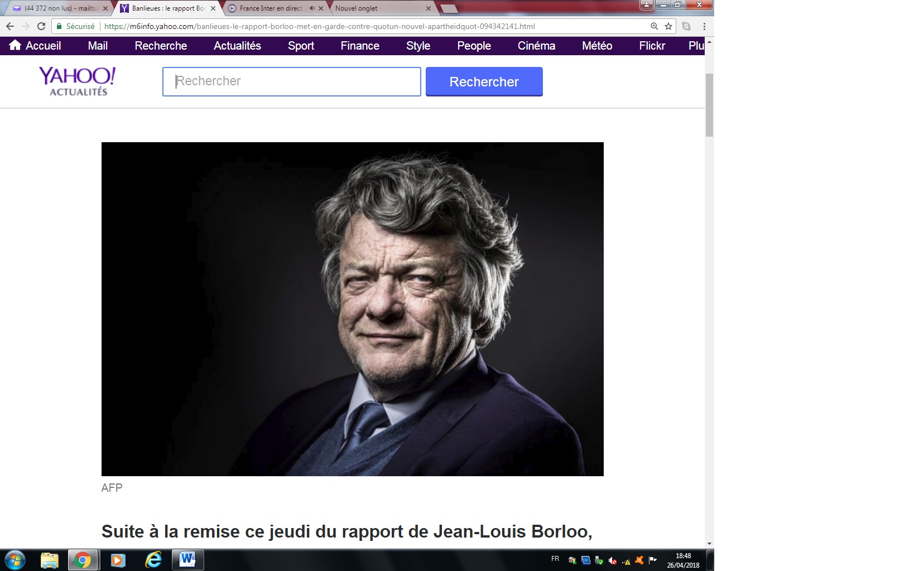Reload the page with the refresh icon
924x571 pixels.
point(41,26)
